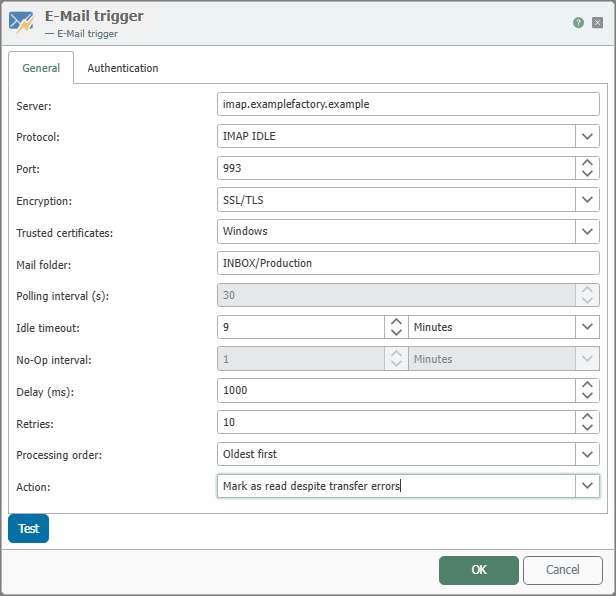This screenshot has width=616, height=596.
Task: Close the E-Mail trigger dialog
Action: (x=597, y=23)
